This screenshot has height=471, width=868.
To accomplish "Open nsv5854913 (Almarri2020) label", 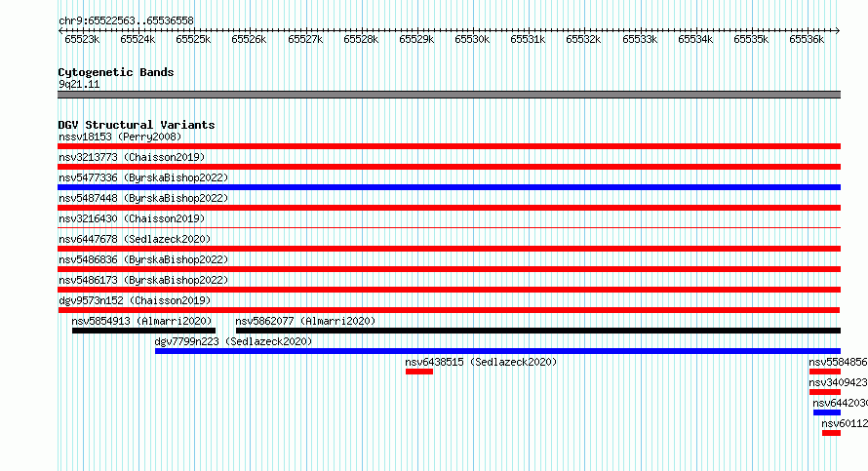I will 141,321.
